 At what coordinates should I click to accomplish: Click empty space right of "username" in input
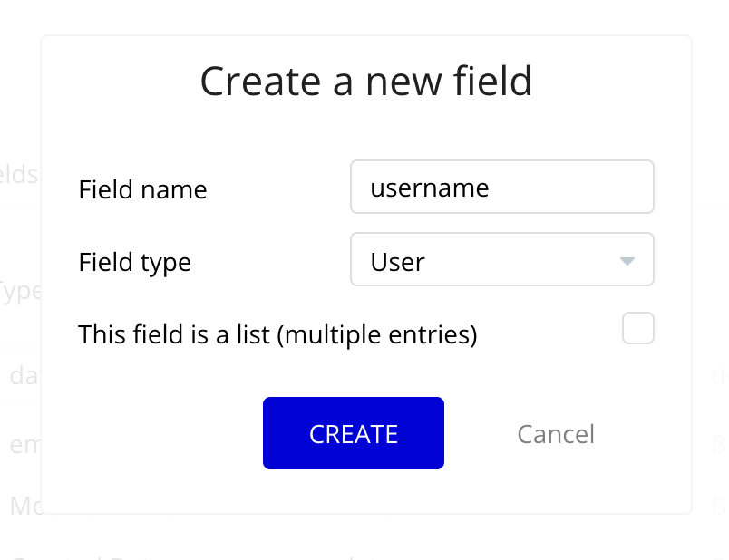(580, 188)
